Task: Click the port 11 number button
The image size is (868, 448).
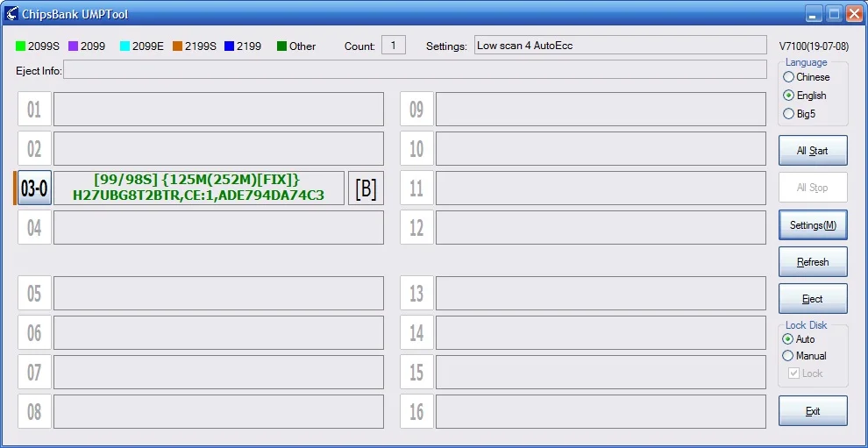Action: (x=416, y=188)
